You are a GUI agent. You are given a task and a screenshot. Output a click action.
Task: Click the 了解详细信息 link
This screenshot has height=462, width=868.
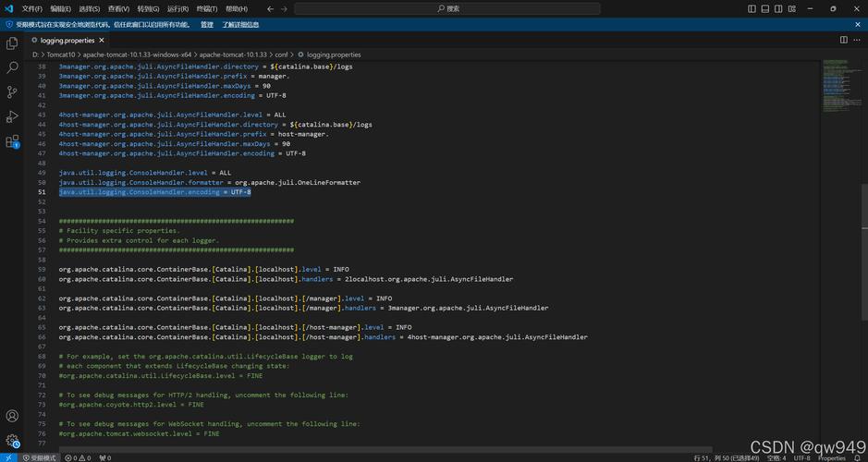[x=240, y=25]
